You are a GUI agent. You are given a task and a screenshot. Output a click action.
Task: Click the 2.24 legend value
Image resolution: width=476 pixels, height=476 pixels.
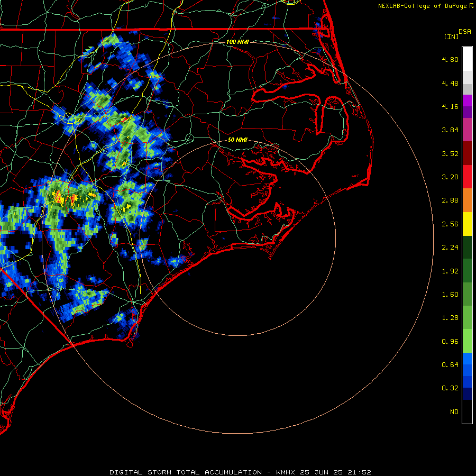tap(450, 248)
